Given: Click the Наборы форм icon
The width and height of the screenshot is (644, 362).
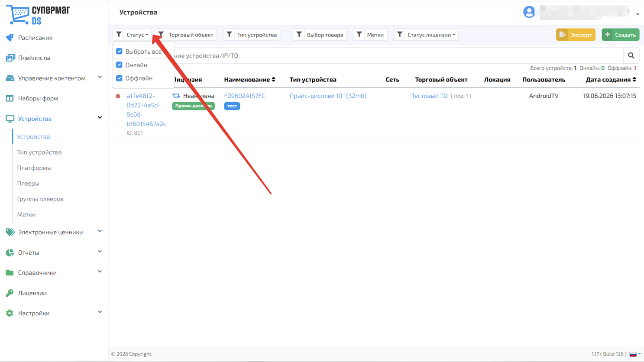Looking at the screenshot, I should [x=10, y=98].
